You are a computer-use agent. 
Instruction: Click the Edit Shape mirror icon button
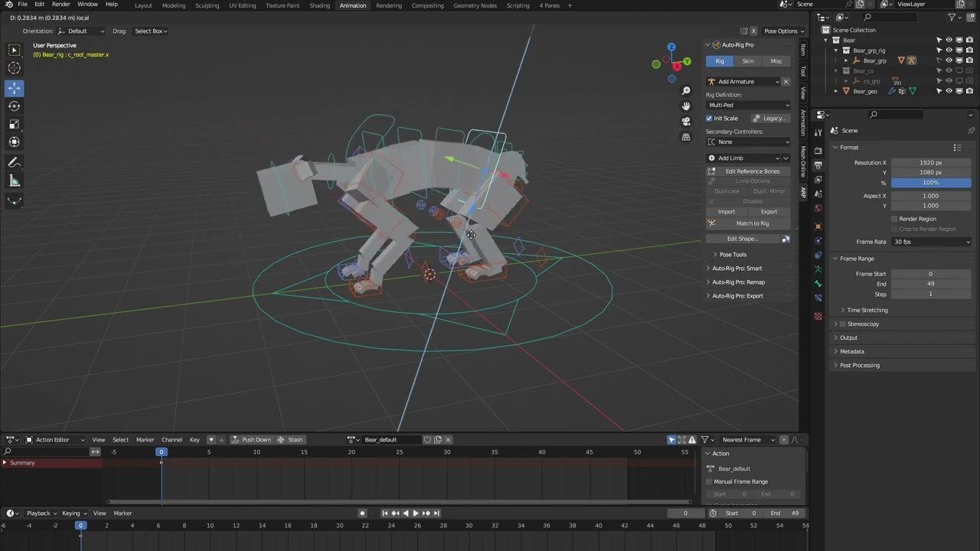tap(786, 239)
